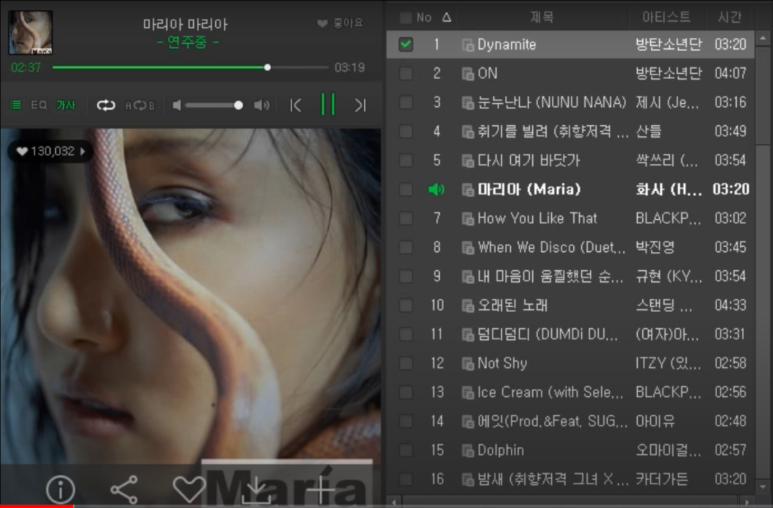Share the song via share icon
This screenshot has height=508, width=773.
[124, 489]
